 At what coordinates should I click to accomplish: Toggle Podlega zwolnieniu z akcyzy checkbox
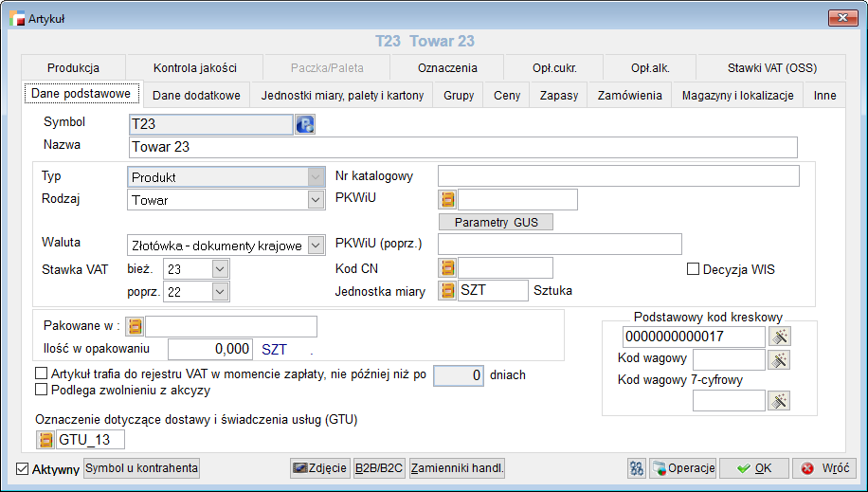tap(41, 389)
